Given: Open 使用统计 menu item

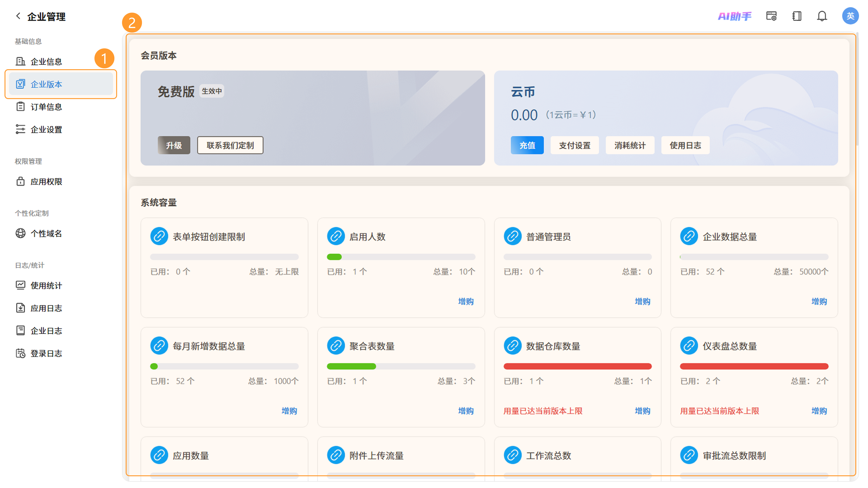Looking at the screenshot, I should pyautogui.click(x=61, y=285).
